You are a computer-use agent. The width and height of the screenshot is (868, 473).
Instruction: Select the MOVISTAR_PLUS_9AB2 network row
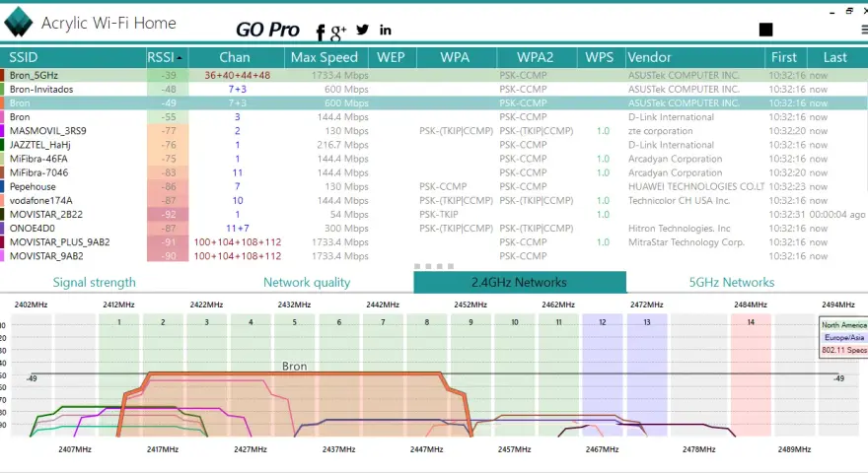(x=434, y=241)
